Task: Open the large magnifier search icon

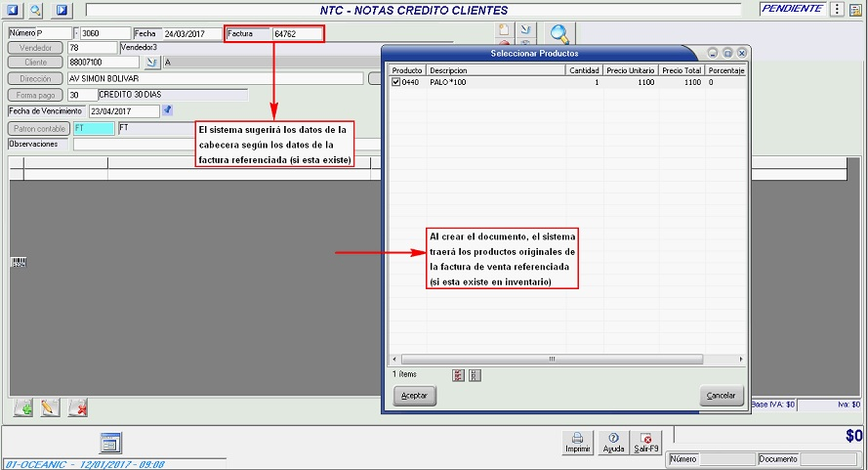Action: 559,34
